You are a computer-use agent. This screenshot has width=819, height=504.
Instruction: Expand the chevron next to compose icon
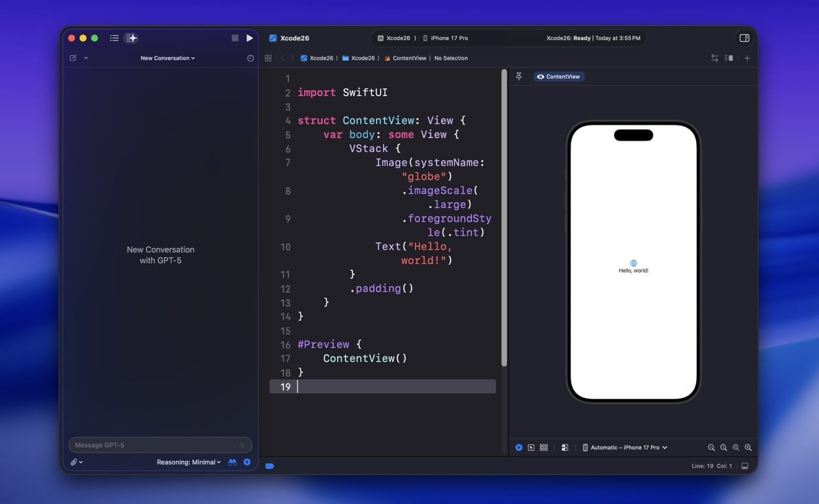pyautogui.click(x=86, y=58)
